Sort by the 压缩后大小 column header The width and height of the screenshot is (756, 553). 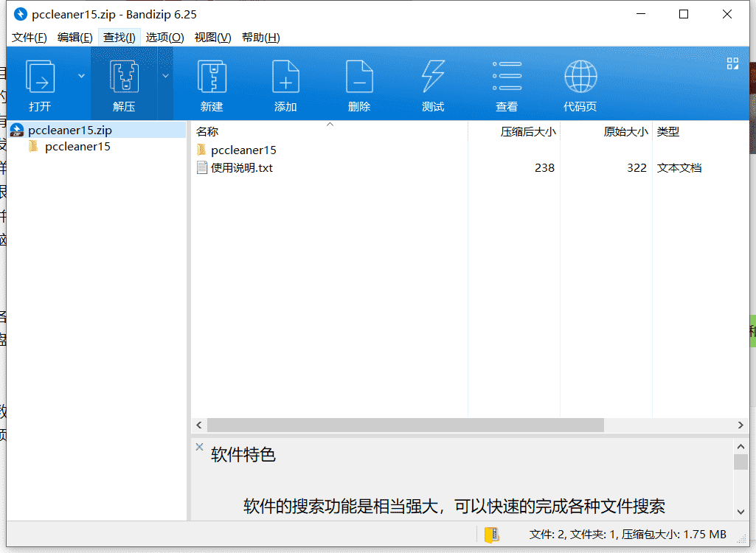coord(514,131)
